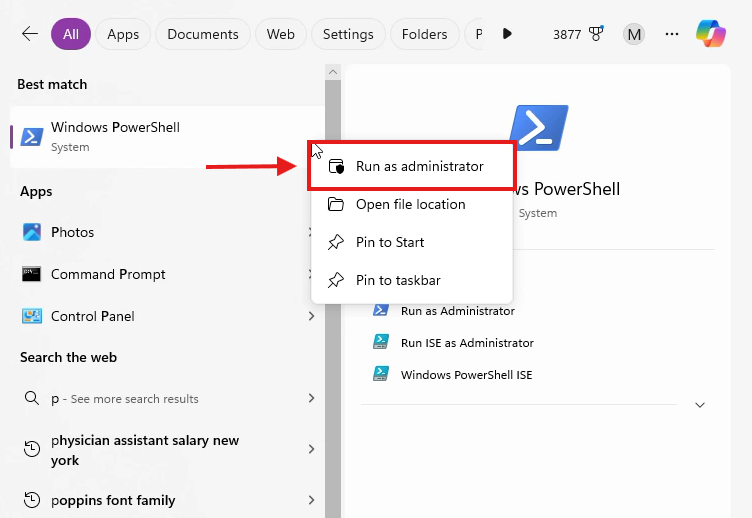The image size is (752, 518).
Task: Click the scrollbar up arrow
Action: pyautogui.click(x=333, y=72)
